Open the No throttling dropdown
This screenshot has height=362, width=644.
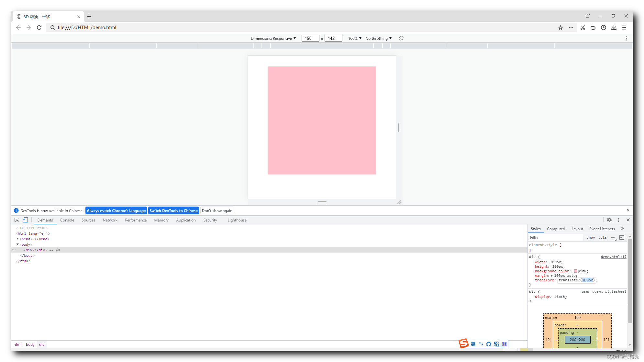click(379, 39)
